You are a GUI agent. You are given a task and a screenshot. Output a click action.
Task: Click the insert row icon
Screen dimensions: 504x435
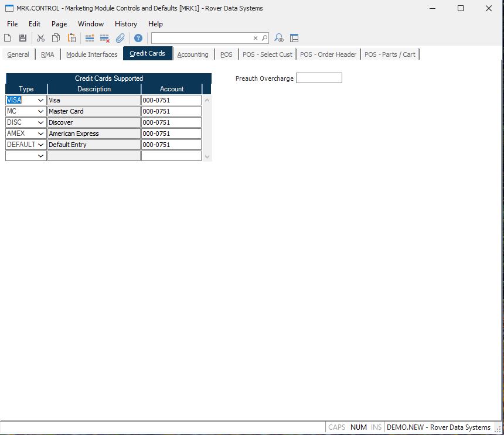(90, 38)
